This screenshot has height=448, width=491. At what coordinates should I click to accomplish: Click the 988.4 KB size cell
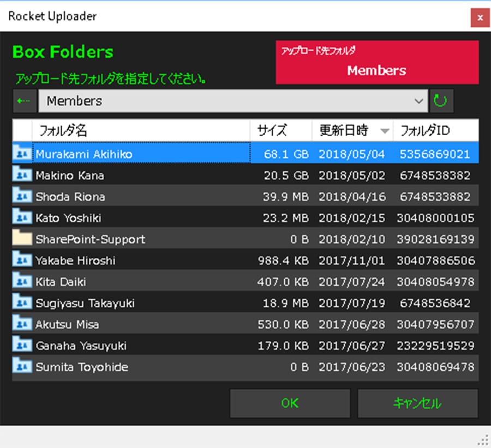(x=283, y=261)
